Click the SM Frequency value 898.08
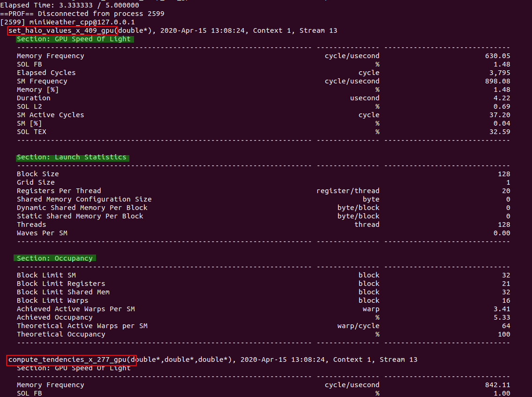Viewport: 532px width, 397px height. tap(498, 81)
